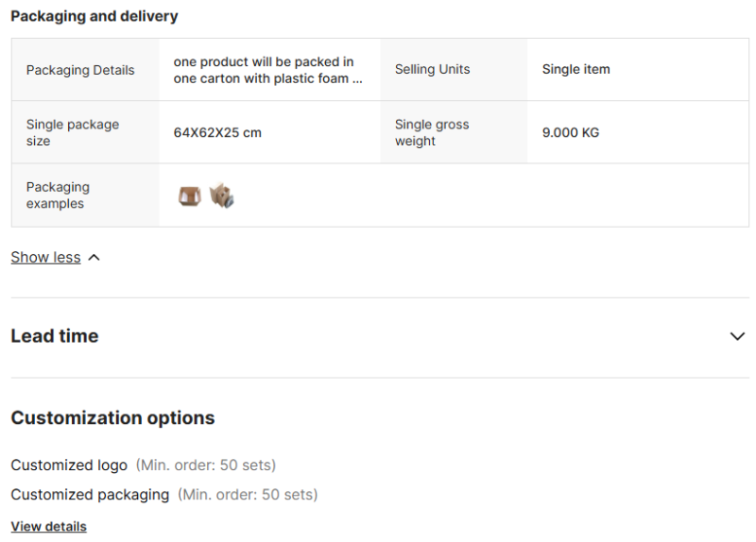This screenshot has height=542, width=756.
Task: Expand the Lead time section chevron
Action: tap(737, 336)
